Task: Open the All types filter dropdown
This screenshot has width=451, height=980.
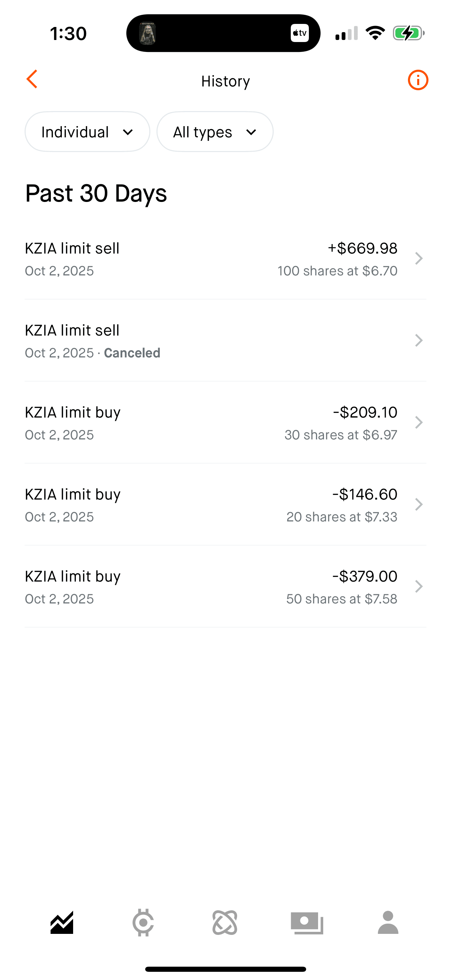Action: (x=215, y=132)
